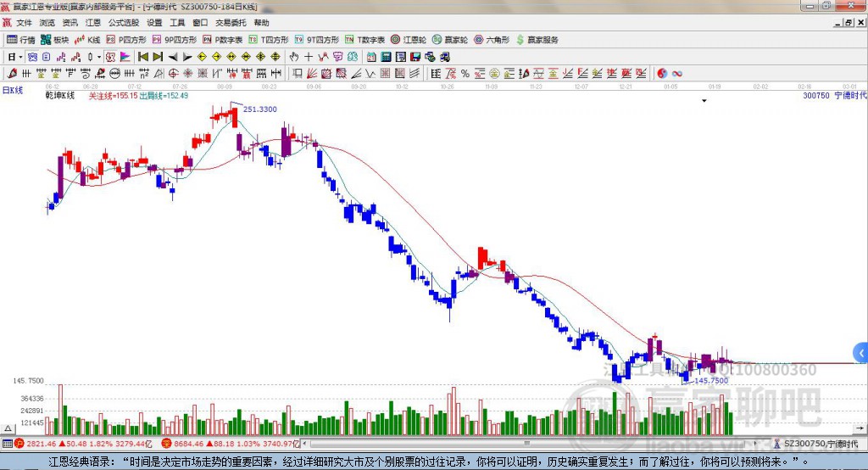Click the 日K线 label

(13, 90)
